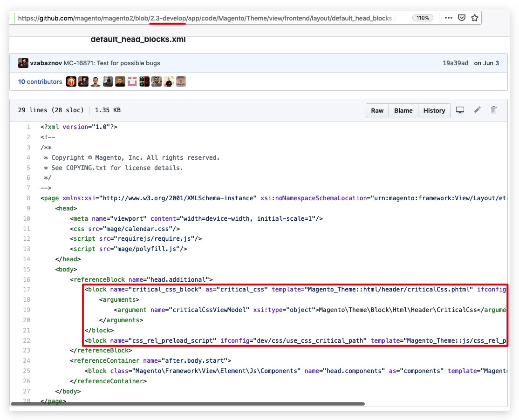
Task: Open the pink pixel identicon contributor avatar
Action: (x=132, y=81)
